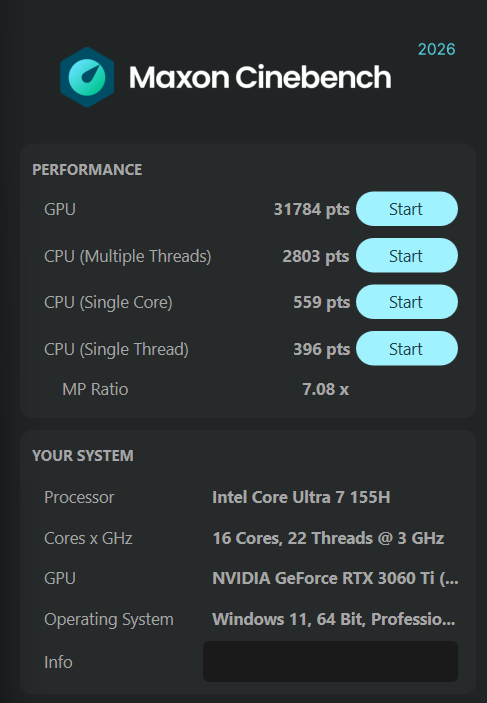Viewport: 487px width, 703px height.
Task: Start the CPU Single Thread benchmark
Action: click(407, 348)
